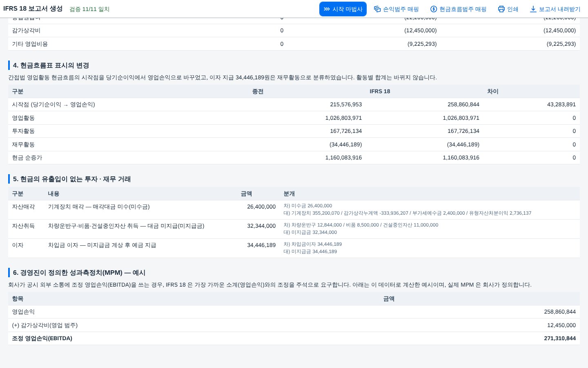Open the 현금흐름범주 매핑 tool

click(459, 9)
